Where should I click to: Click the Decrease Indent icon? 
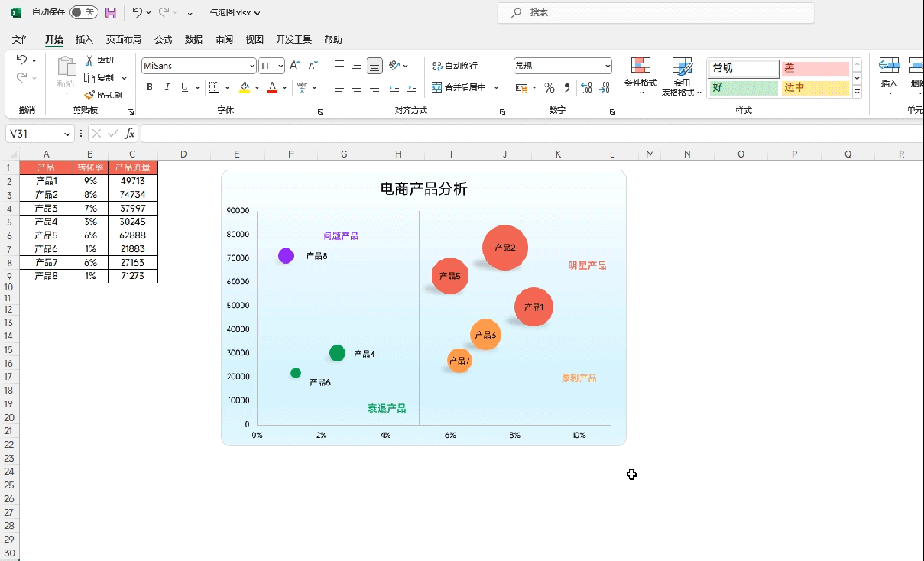click(x=394, y=89)
